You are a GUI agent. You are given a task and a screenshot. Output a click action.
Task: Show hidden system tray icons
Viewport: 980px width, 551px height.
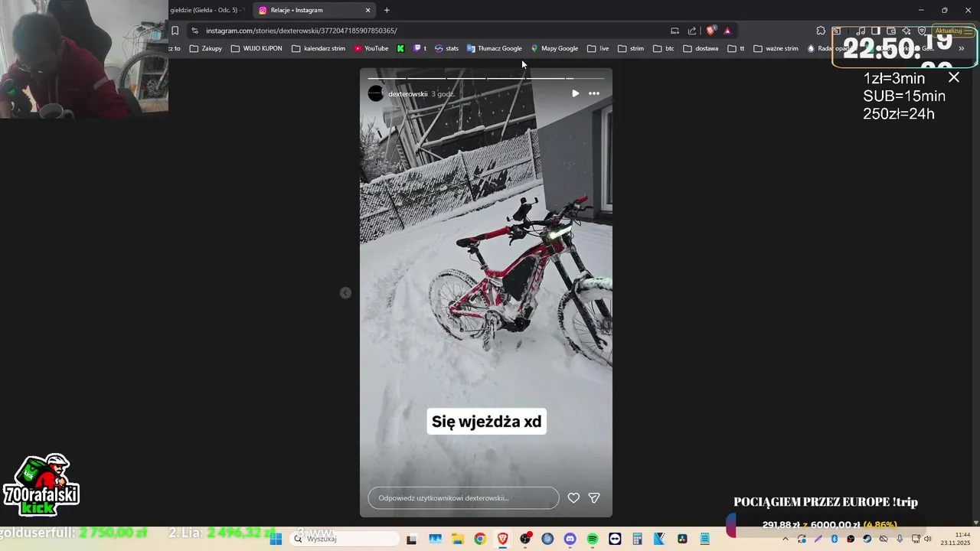pos(785,539)
